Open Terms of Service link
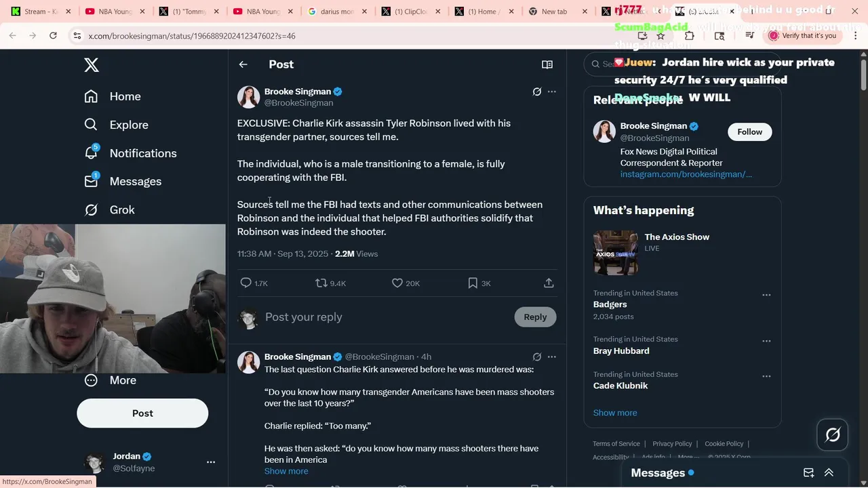Viewport: 868px width, 488px height. [x=616, y=444]
